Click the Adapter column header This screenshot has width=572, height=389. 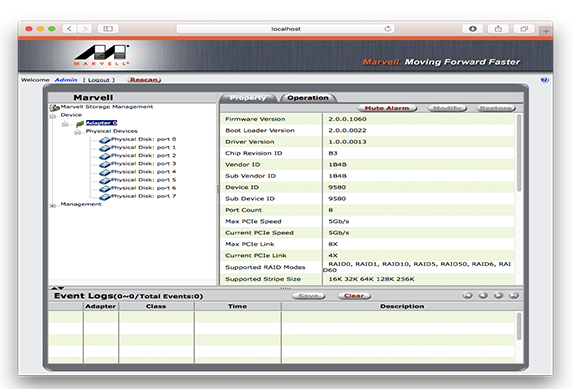tap(101, 306)
